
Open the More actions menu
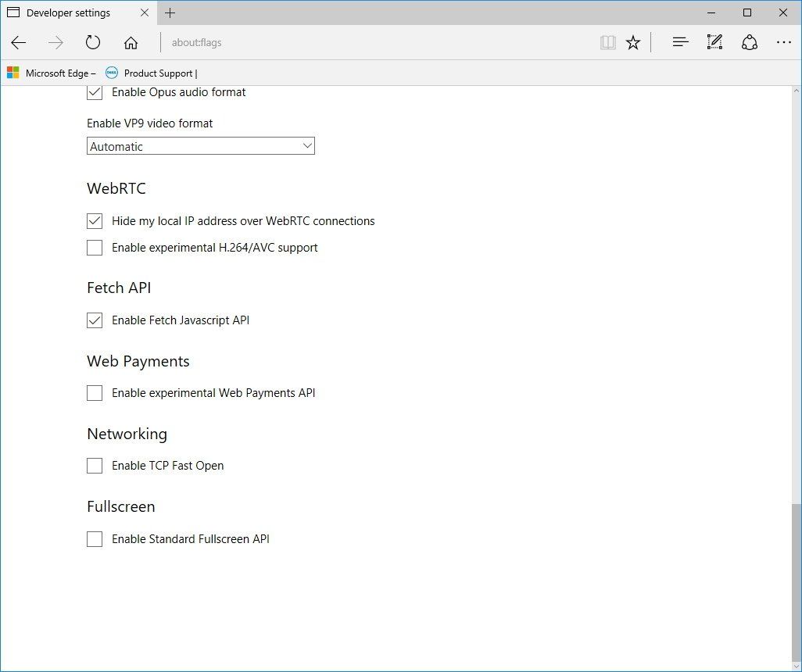click(x=784, y=42)
